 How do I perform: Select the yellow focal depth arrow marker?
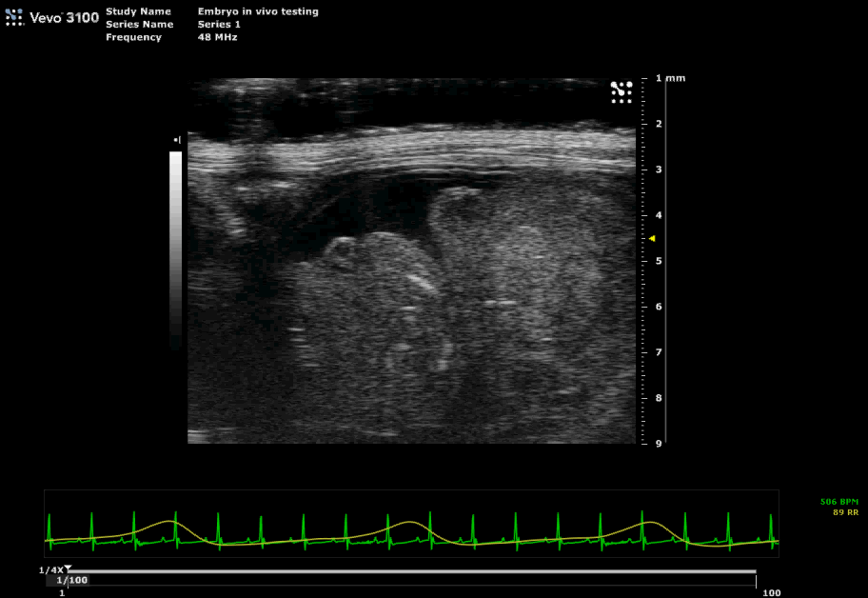tap(652, 239)
